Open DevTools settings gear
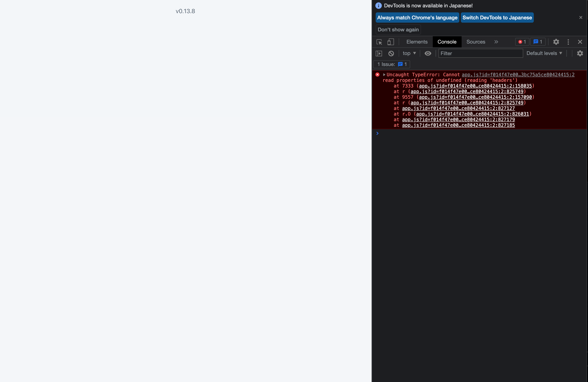The image size is (588, 382). pyautogui.click(x=556, y=42)
